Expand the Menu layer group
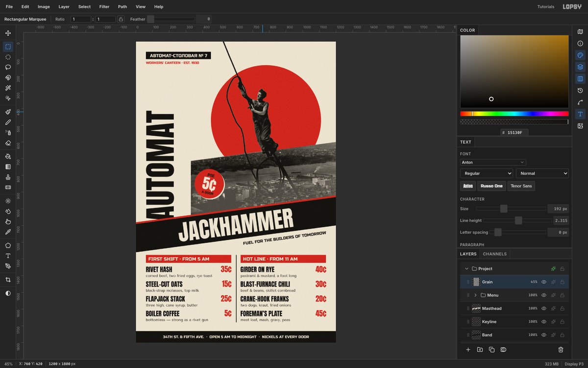 point(475,295)
